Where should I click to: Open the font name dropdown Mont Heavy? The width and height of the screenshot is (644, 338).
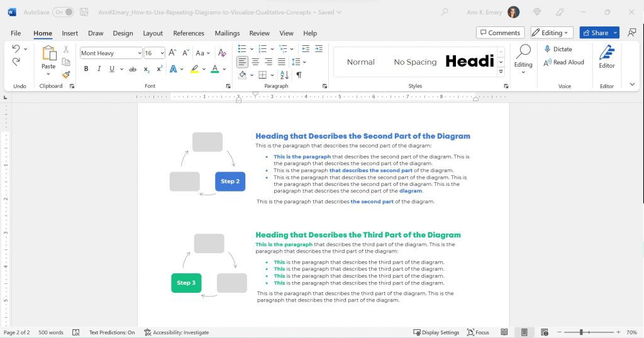pos(140,53)
